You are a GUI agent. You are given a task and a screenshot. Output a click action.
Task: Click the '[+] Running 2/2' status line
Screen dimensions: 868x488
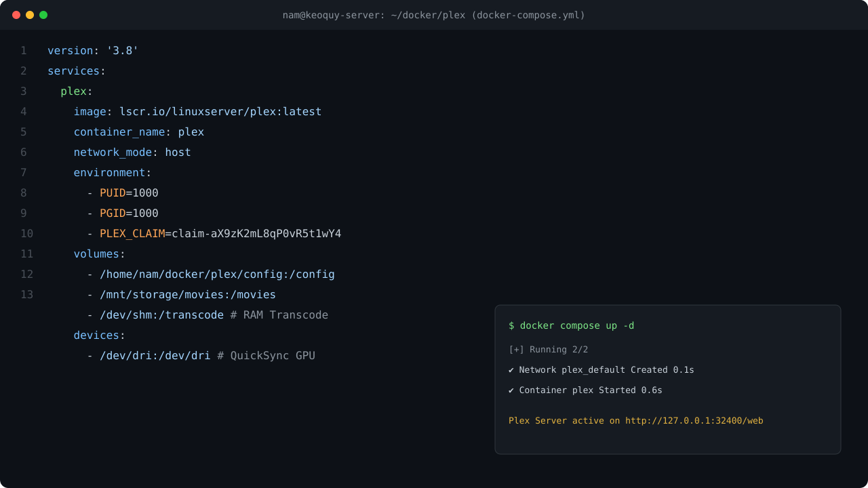point(548,350)
